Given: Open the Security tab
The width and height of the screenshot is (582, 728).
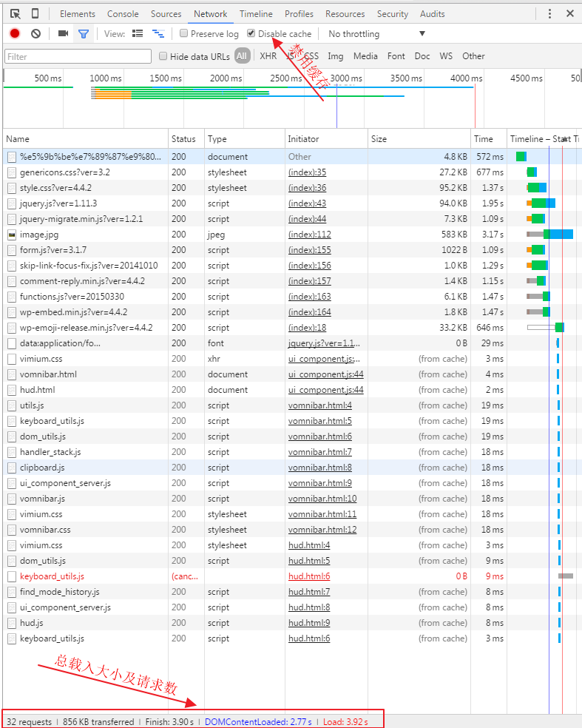Looking at the screenshot, I should click(x=392, y=14).
